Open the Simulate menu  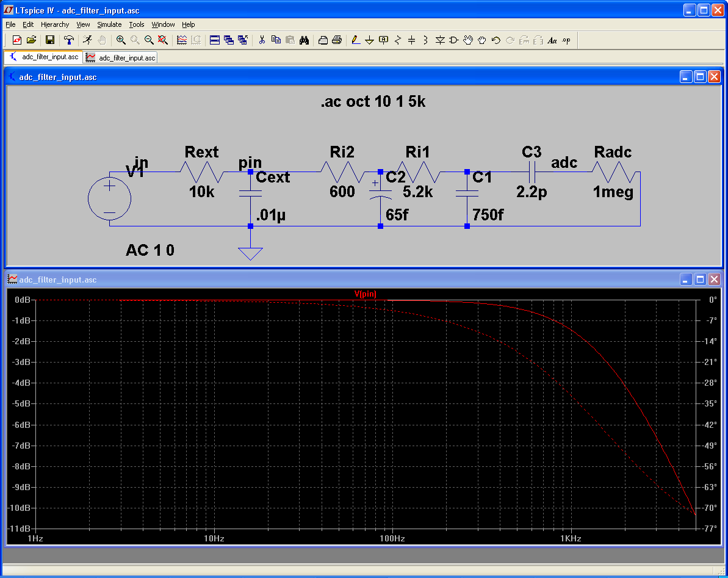[109, 24]
